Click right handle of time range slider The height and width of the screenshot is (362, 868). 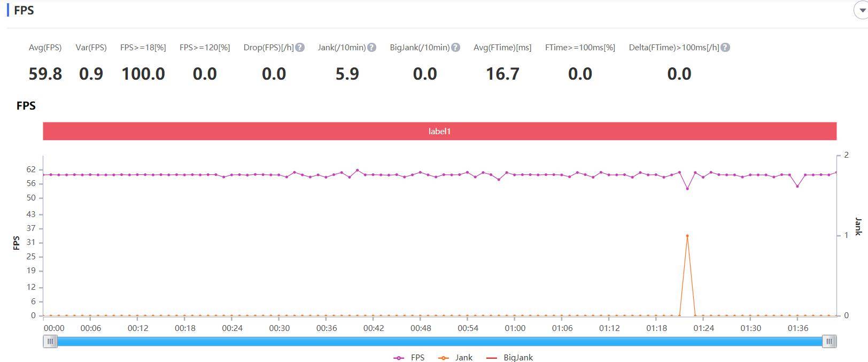click(x=829, y=341)
